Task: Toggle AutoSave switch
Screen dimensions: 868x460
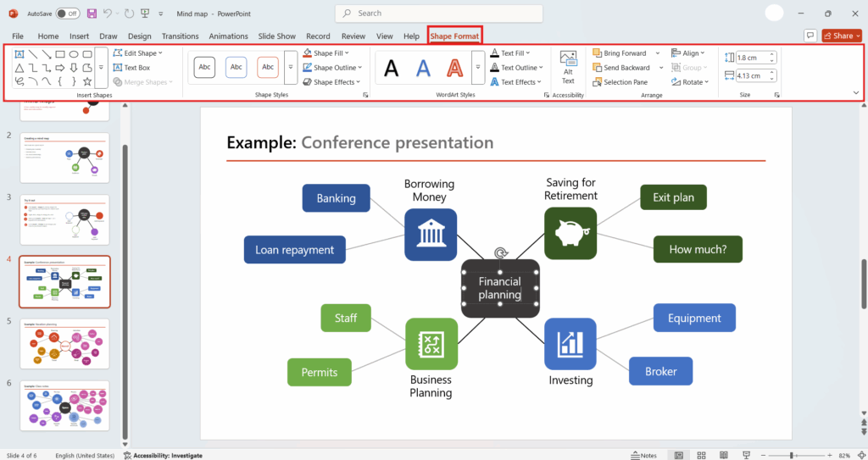Action: pyautogui.click(x=67, y=14)
